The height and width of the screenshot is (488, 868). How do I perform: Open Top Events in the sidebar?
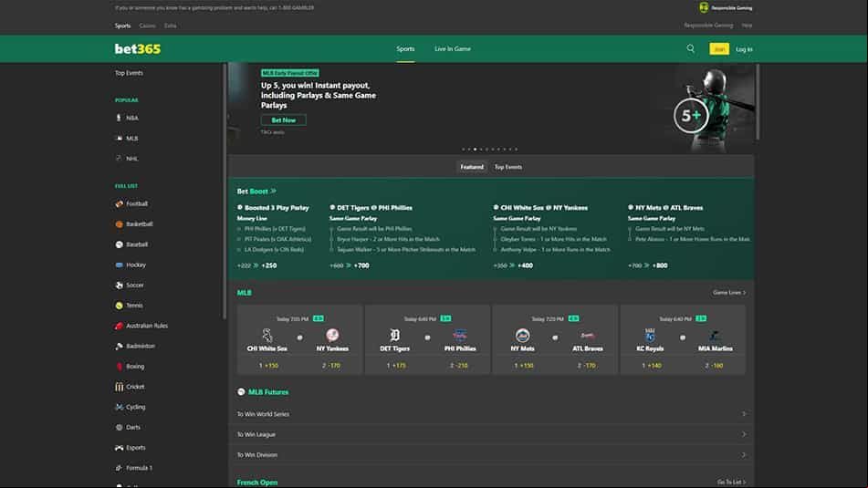tap(129, 73)
